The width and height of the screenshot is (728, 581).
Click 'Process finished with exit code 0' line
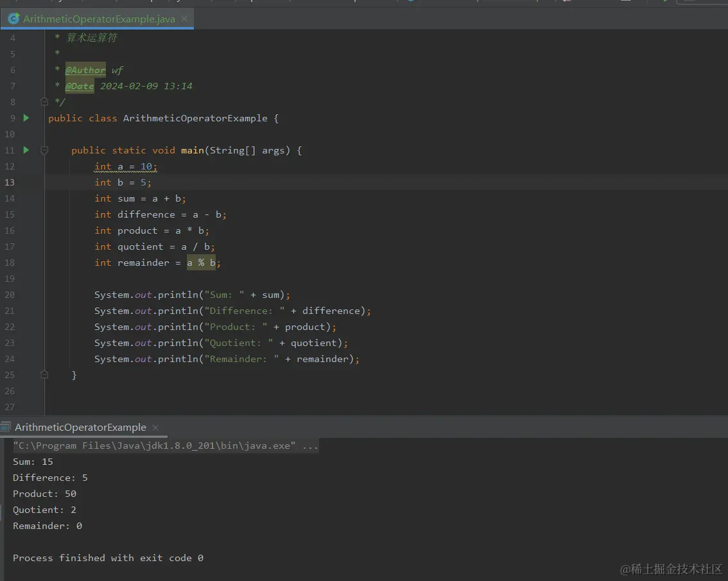click(108, 558)
